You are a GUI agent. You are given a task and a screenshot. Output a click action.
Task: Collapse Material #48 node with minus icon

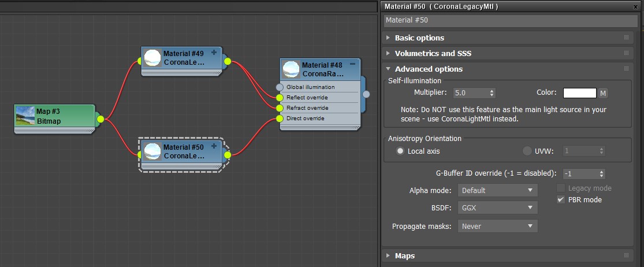(x=352, y=64)
